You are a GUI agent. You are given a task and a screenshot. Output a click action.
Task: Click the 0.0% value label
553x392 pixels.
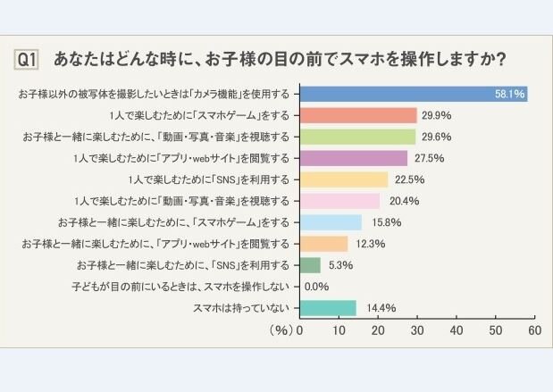click(x=317, y=287)
